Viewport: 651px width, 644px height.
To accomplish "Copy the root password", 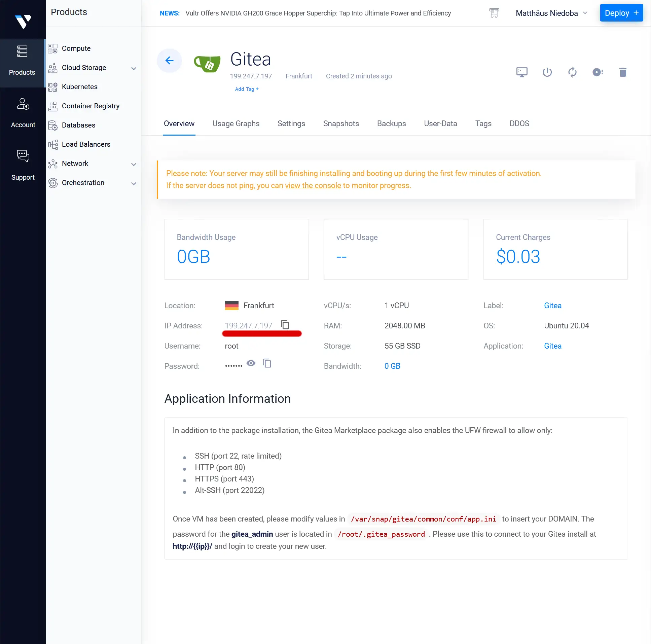I will (267, 363).
